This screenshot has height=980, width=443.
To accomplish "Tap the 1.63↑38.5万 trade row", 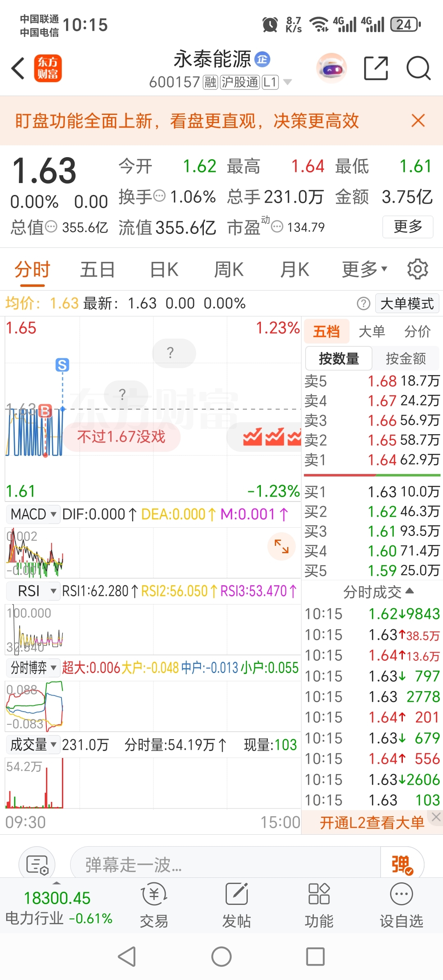I will [x=372, y=635].
